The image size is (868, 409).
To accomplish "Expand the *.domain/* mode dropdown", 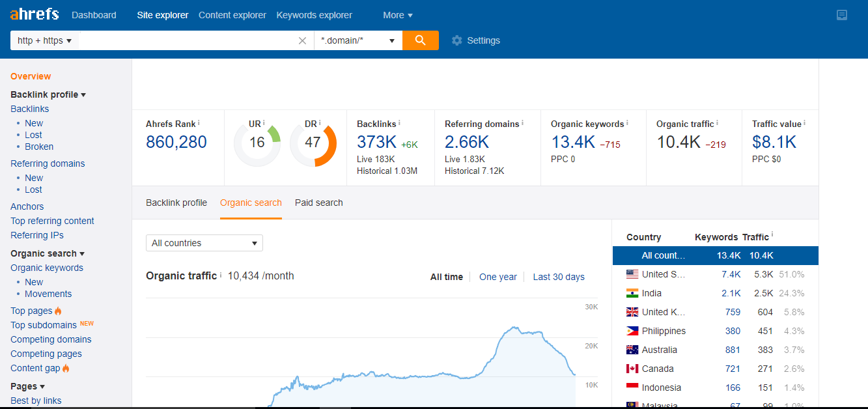I will [357, 40].
